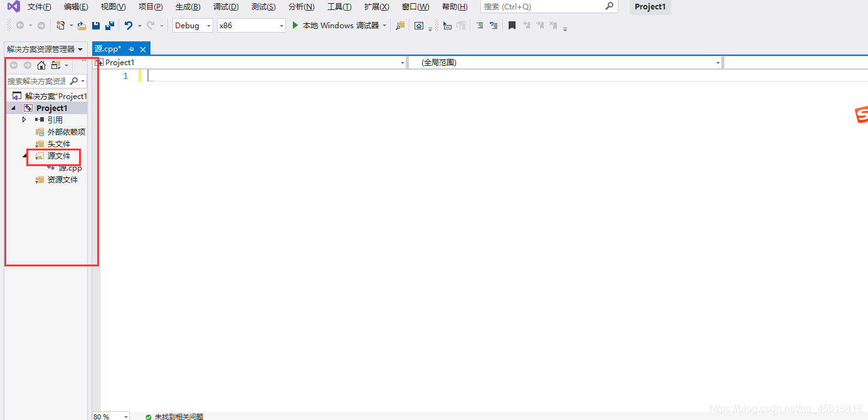Open the 视图(V) menu
Screen dimensions: 868x420
pyautogui.click(x=113, y=7)
